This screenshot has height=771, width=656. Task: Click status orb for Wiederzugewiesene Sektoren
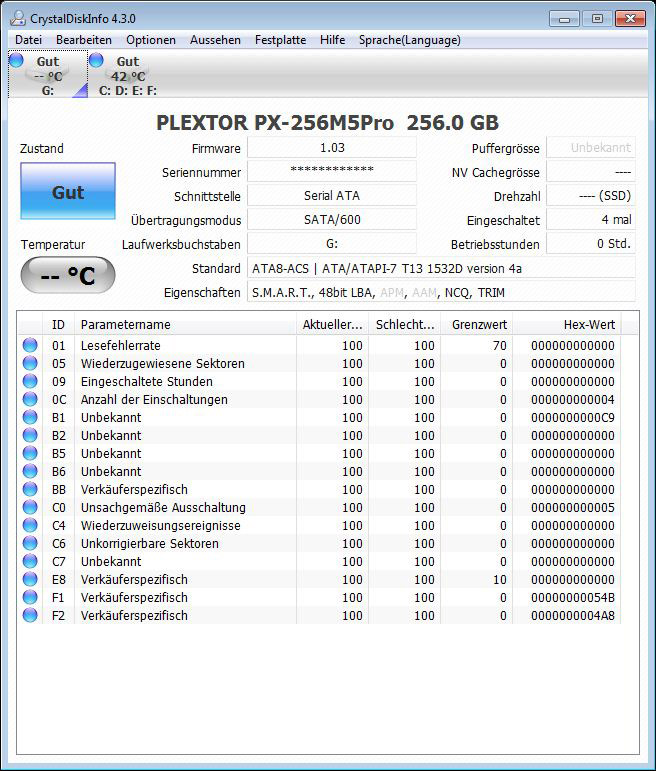pos(30,363)
